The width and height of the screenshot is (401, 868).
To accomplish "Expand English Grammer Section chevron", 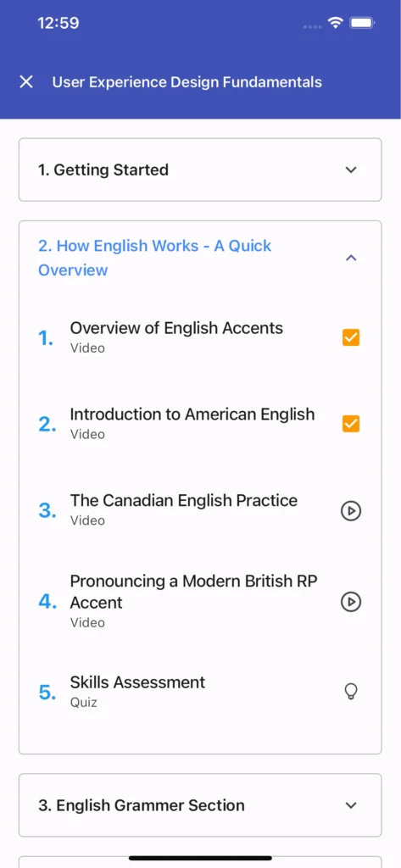I will coord(351,805).
